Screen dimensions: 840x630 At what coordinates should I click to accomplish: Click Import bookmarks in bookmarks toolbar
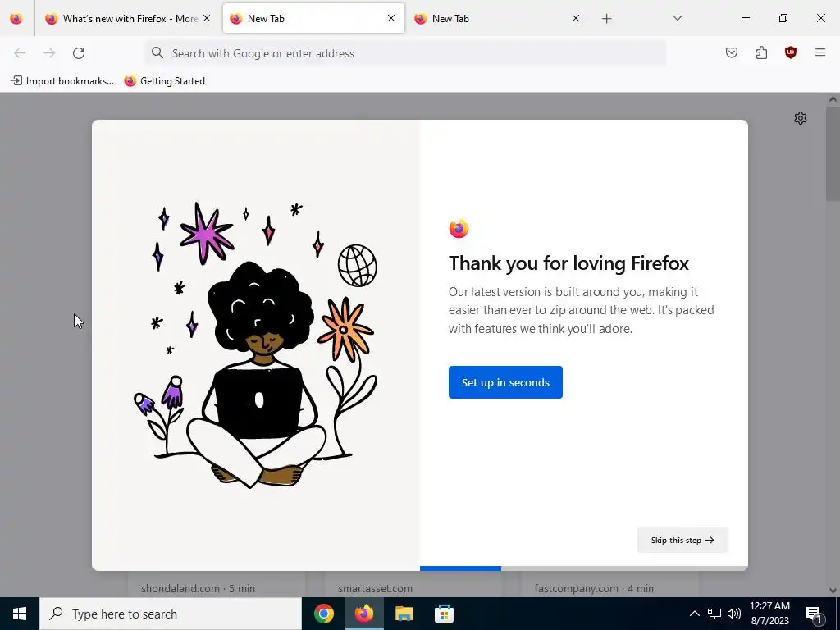62,81
